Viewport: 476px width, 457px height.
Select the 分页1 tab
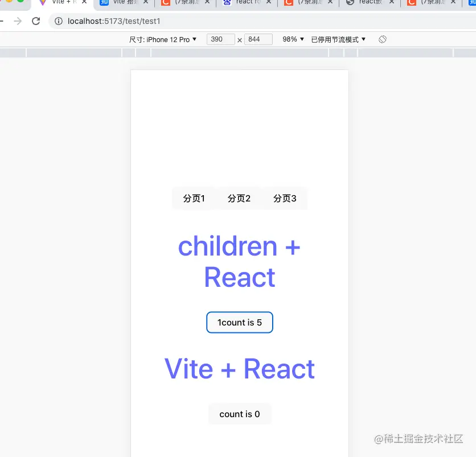pos(194,199)
